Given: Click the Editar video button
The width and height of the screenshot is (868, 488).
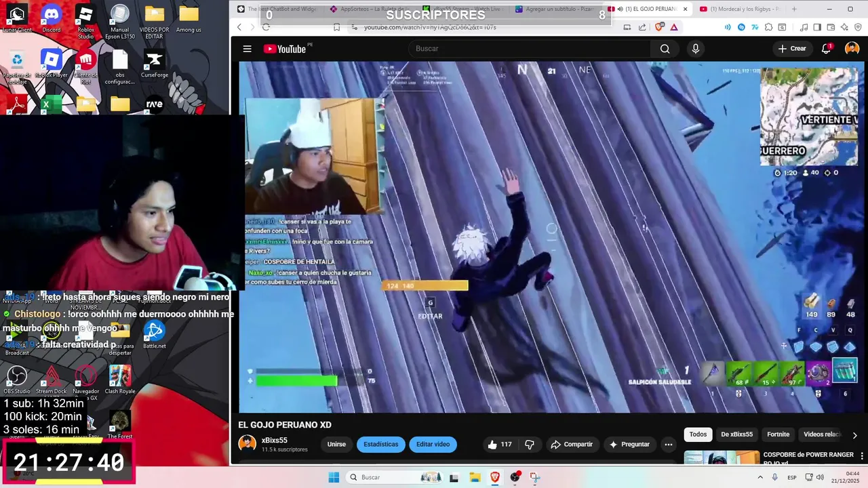Looking at the screenshot, I should pos(433,445).
